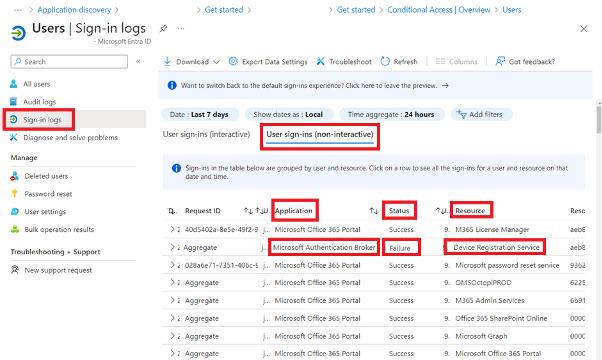Click the Failure status cell
This screenshot has width=602, height=360.
pyautogui.click(x=400, y=248)
